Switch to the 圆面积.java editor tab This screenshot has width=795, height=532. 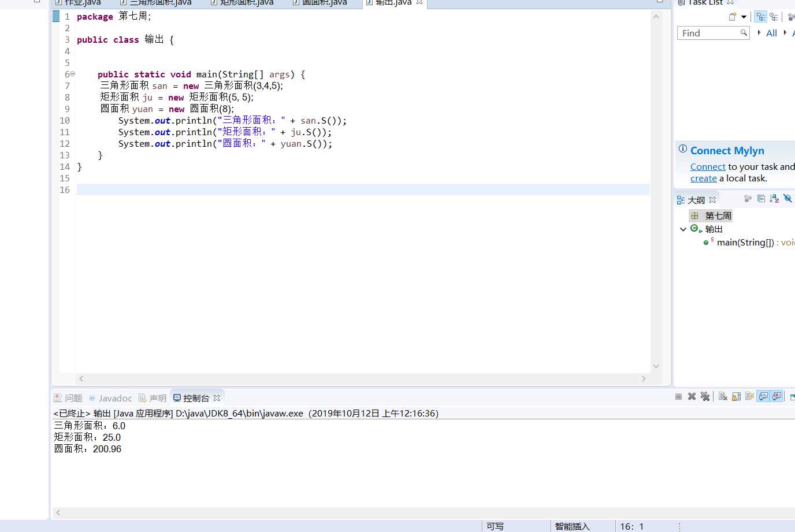[x=320, y=2]
